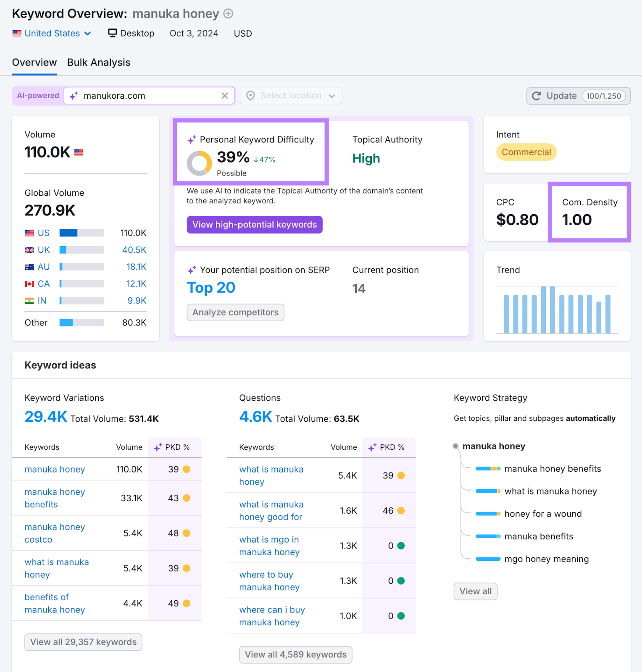Select mgo honey meaning strategy topic

(547, 559)
